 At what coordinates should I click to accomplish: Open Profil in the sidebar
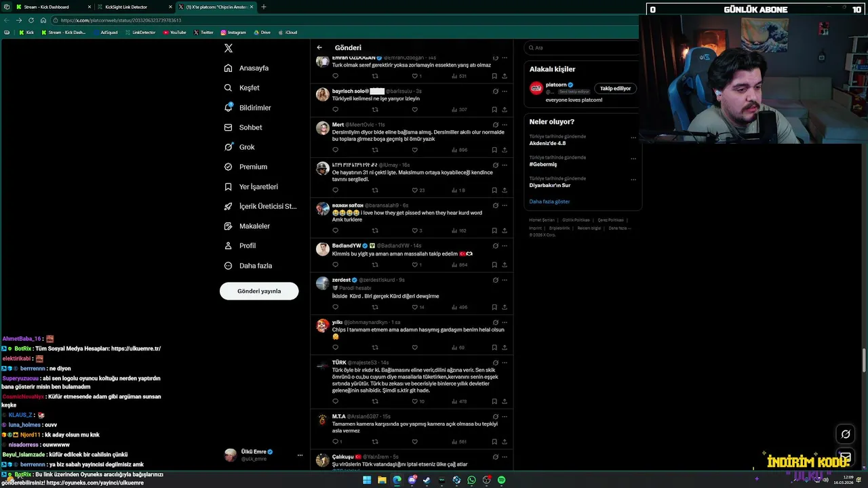pos(240,245)
